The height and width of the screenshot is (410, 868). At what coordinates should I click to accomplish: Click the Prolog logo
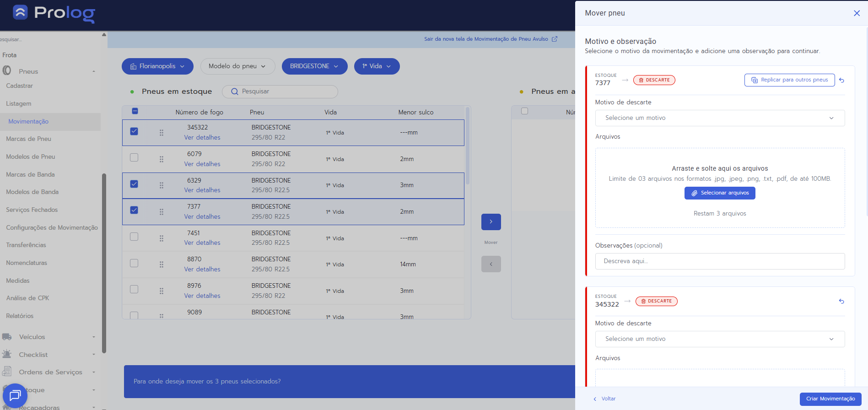[x=54, y=13]
